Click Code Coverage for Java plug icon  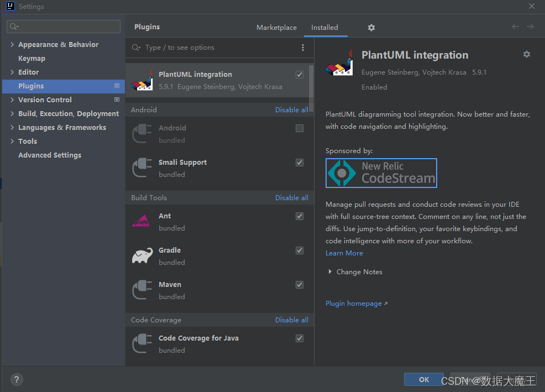[142, 344]
